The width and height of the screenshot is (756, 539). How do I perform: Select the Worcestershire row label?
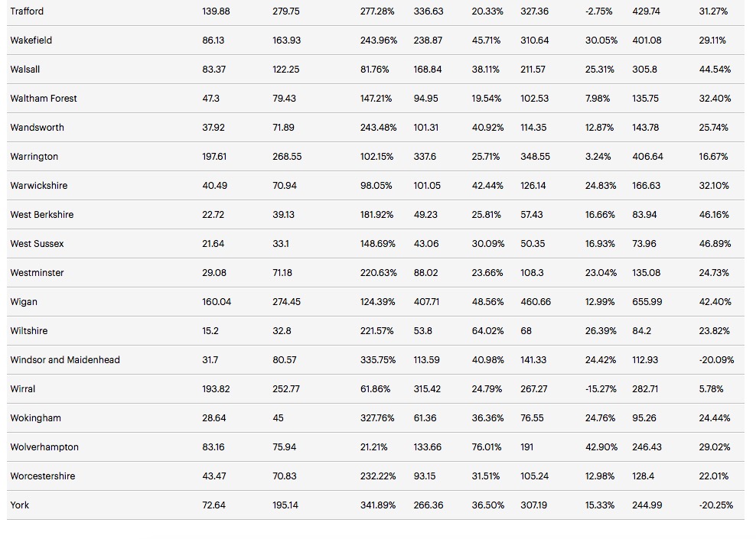(x=43, y=476)
